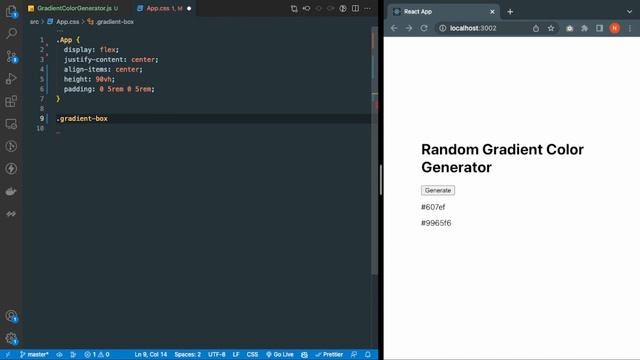The image size is (640, 360).
Task: Open the Explorer view in activity bar
Action: click(x=11, y=11)
